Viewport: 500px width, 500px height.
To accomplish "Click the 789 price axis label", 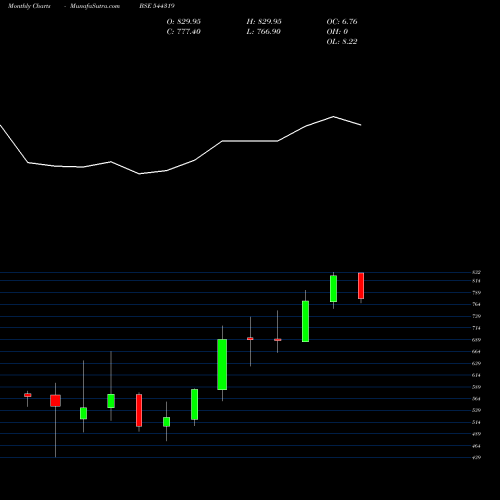I will [476, 293].
